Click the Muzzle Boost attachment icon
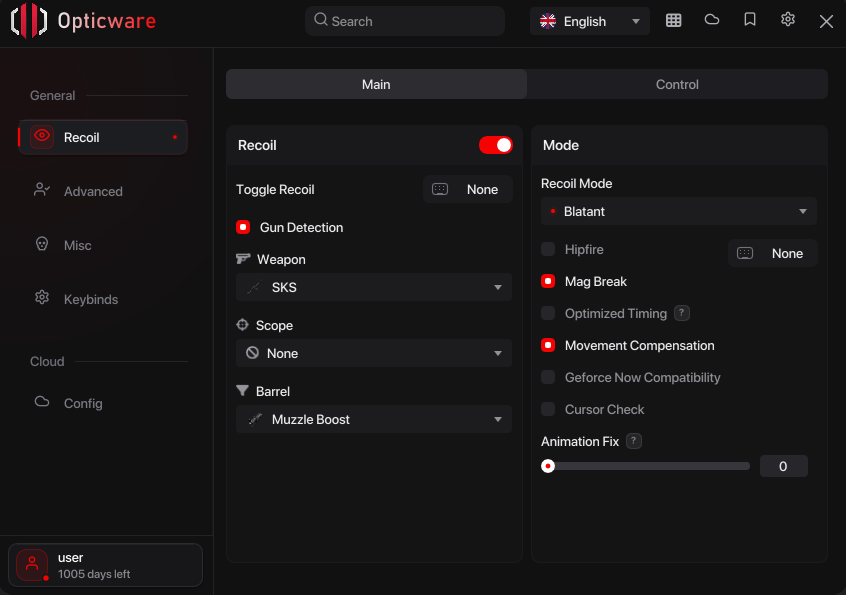 click(255, 419)
